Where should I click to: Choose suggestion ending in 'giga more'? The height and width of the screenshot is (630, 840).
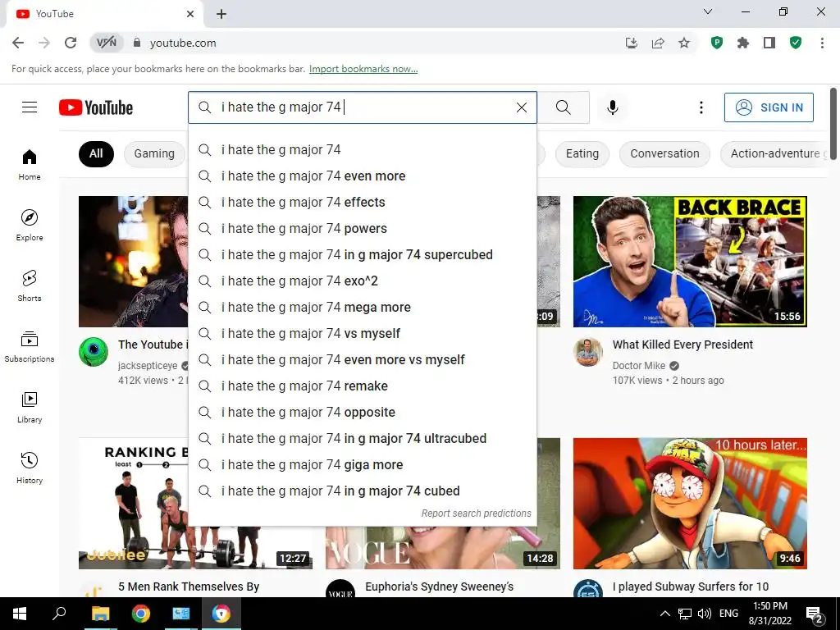pyautogui.click(x=363, y=465)
